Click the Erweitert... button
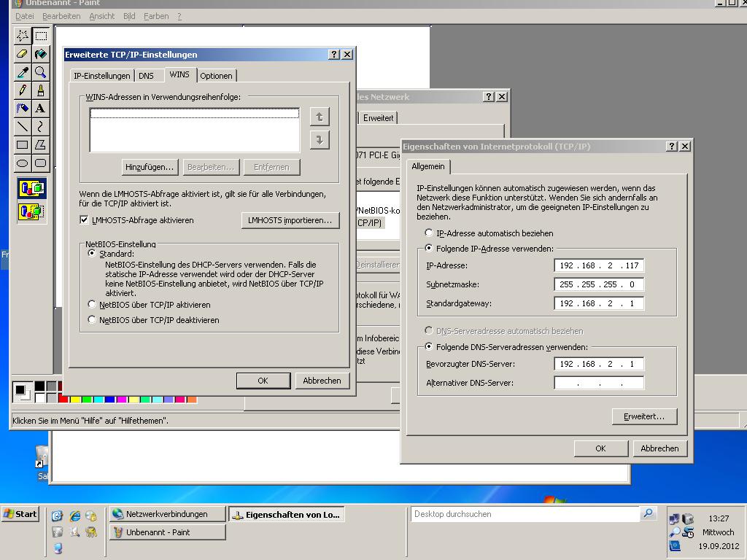747x560 pixels. [644, 416]
